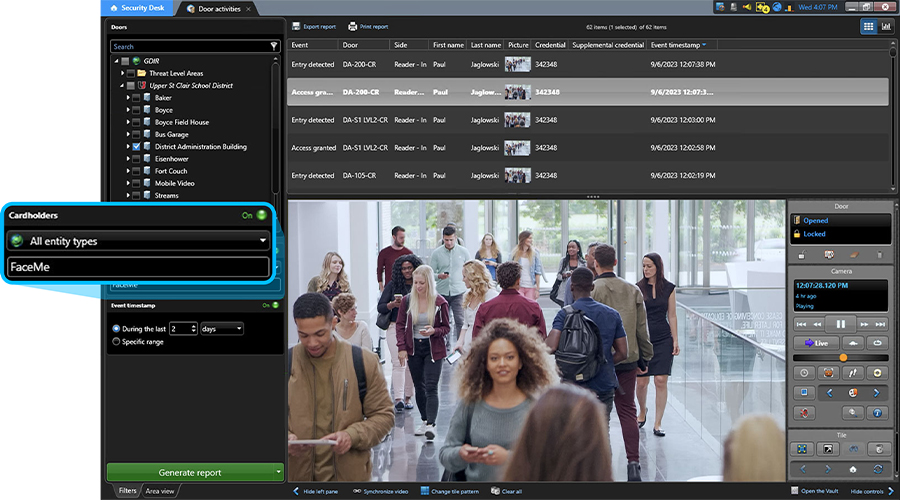Expand the Threat Level Areas node
The image size is (900, 500).
(x=123, y=74)
